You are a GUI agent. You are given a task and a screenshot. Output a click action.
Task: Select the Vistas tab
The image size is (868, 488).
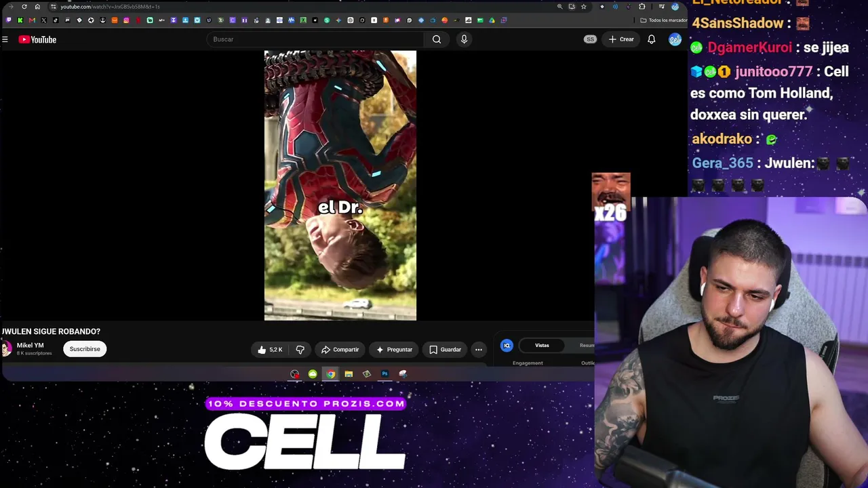[x=542, y=346]
